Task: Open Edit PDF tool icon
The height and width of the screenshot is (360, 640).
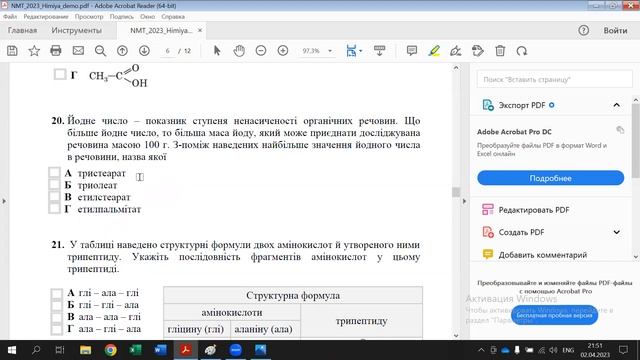Action: point(488,210)
